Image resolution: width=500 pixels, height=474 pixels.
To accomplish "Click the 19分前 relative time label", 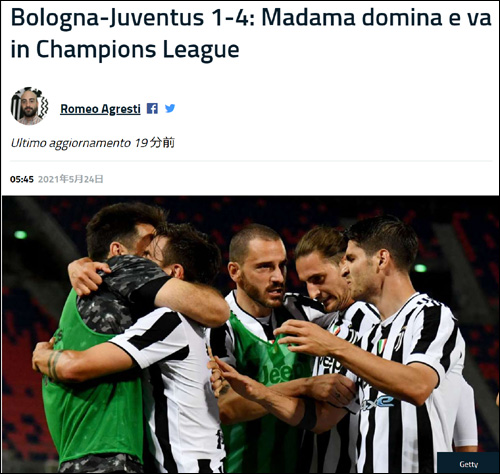I will tap(155, 143).
